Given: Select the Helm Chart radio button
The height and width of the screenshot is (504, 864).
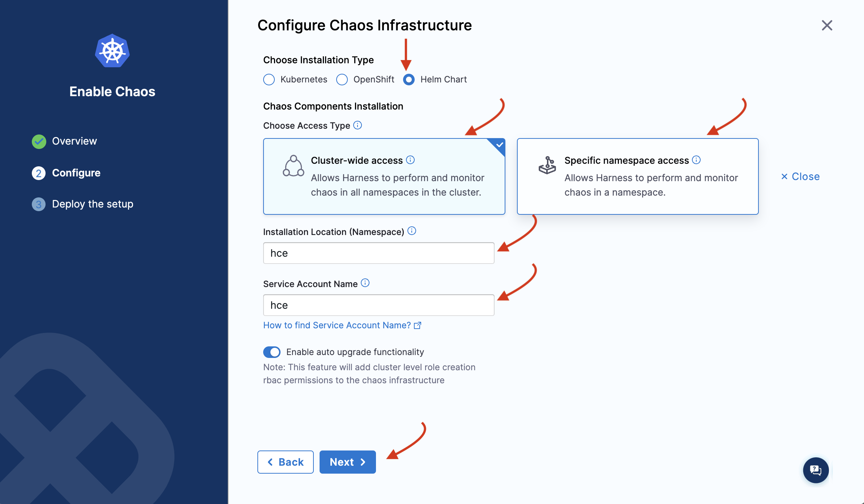Looking at the screenshot, I should pos(409,80).
